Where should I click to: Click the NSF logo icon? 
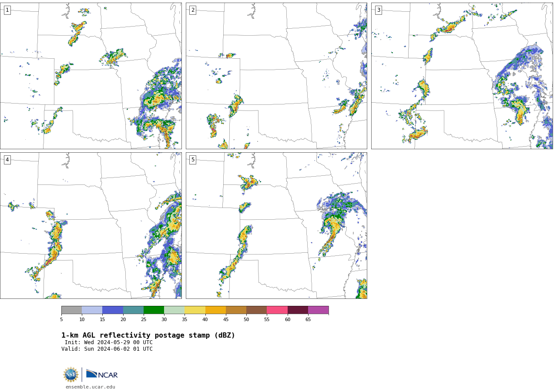tap(71, 375)
